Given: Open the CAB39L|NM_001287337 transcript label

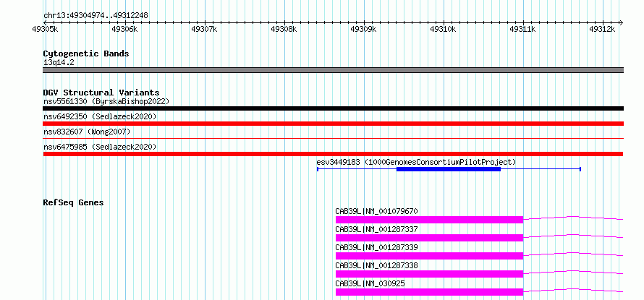Looking at the screenshot, I should coord(376,229).
